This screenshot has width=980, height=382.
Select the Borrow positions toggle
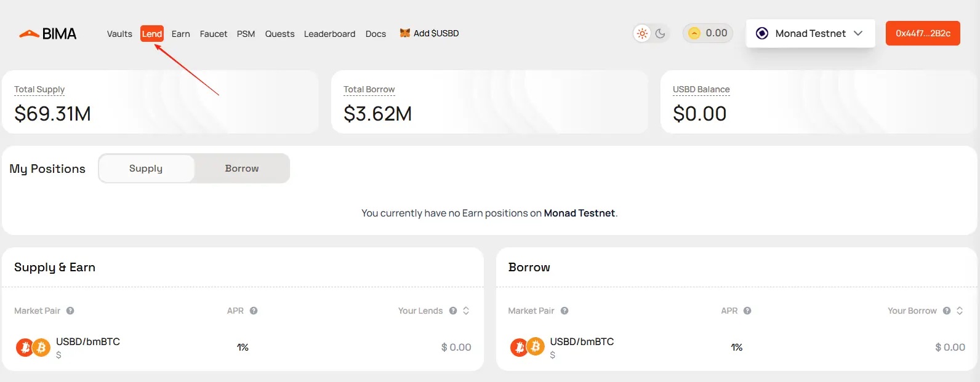[242, 169]
